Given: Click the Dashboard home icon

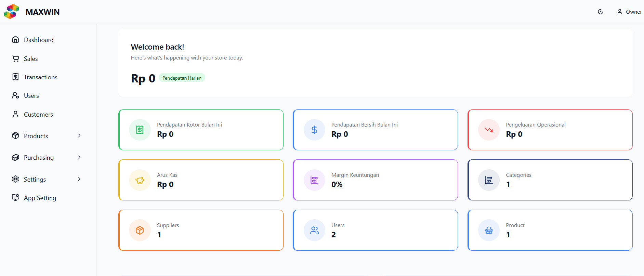Looking at the screenshot, I should [x=15, y=40].
